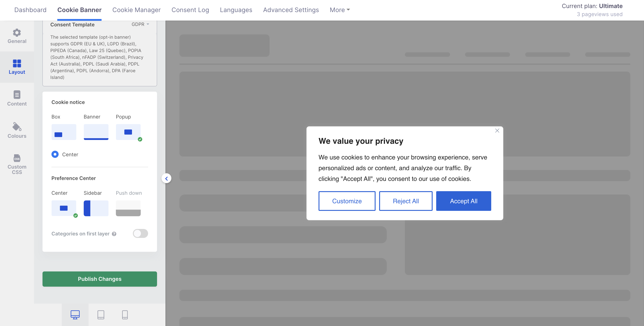Open the Languages tab
Viewport: 644px width, 326px height.
point(236,10)
